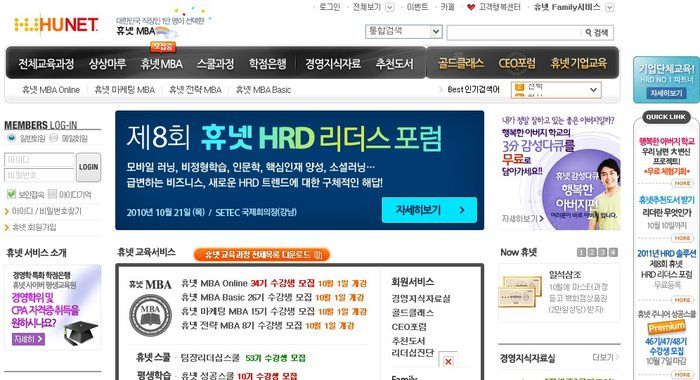The height and width of the screenshot is (380, 700).
Task: Select the 휴넷 MBA Online submenu
Action: [x=51, y=90]
